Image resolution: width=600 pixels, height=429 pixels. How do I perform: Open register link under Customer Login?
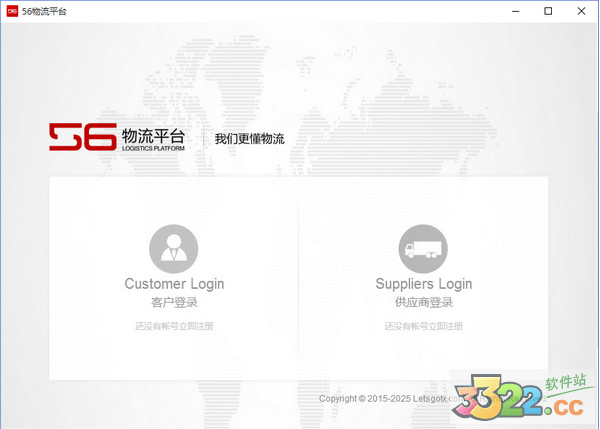[x=174, y=326]
